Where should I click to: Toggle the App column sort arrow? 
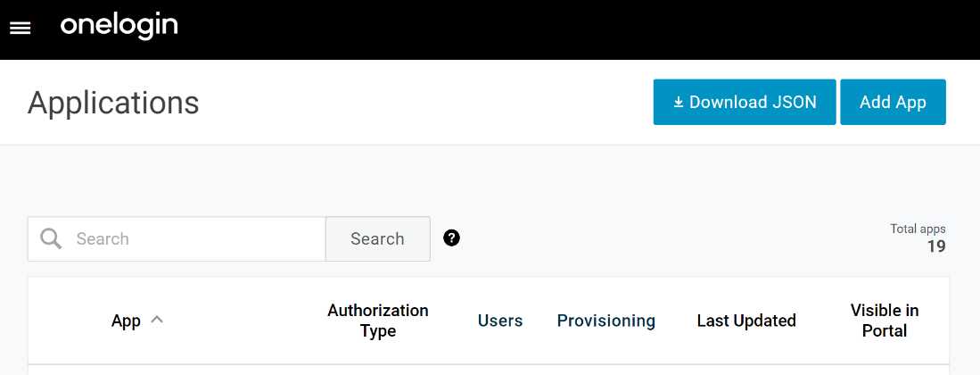[x=157, y=320]
